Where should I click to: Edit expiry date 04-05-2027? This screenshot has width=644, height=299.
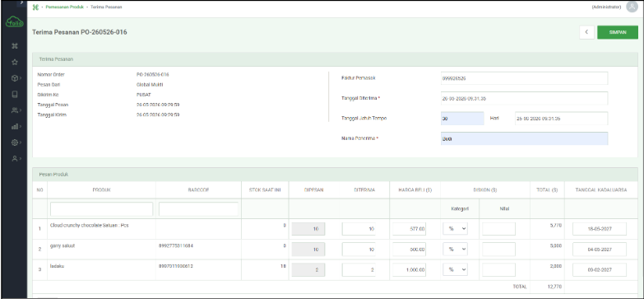[600, 250]
